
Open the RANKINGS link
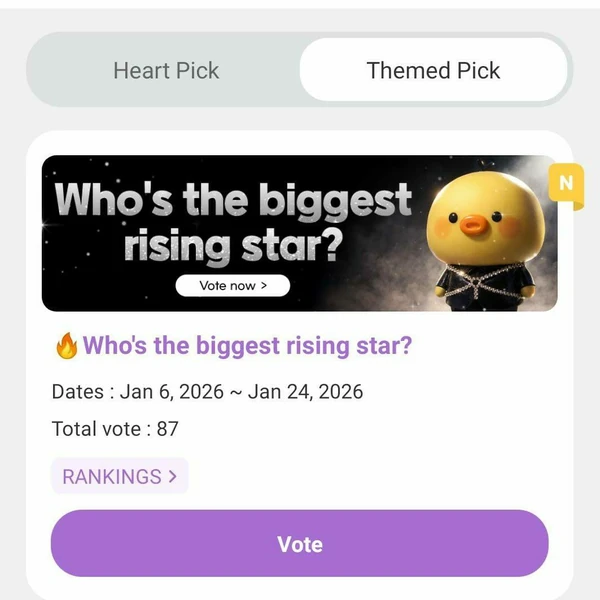111,476
